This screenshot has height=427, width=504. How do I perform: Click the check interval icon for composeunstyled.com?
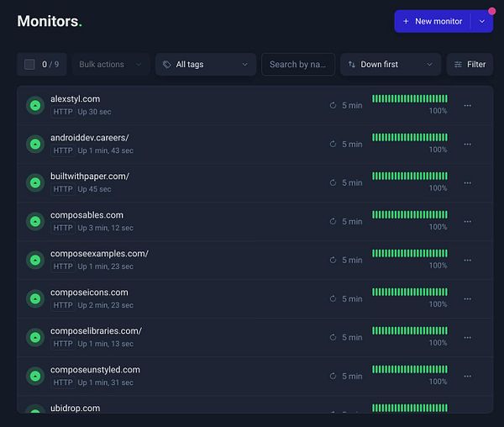click(x=333, y=376)
